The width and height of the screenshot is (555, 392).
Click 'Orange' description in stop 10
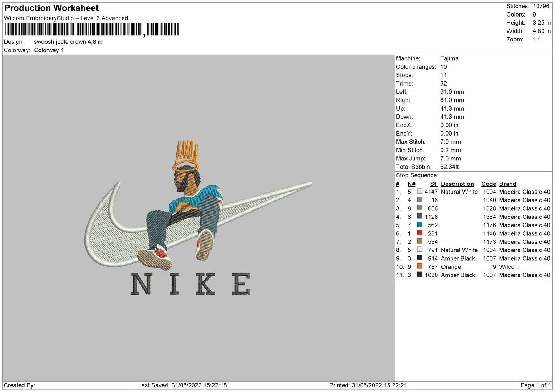pos(451,267)
